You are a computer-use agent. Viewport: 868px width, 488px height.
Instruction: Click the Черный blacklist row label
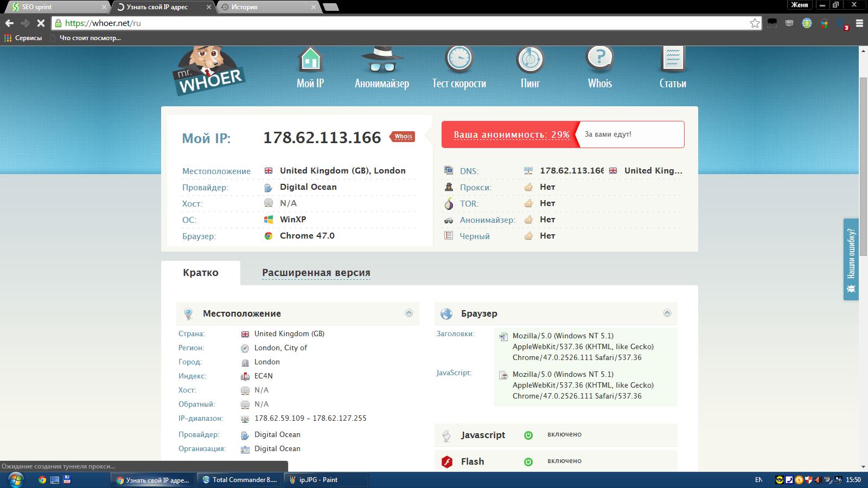[475, 236]
